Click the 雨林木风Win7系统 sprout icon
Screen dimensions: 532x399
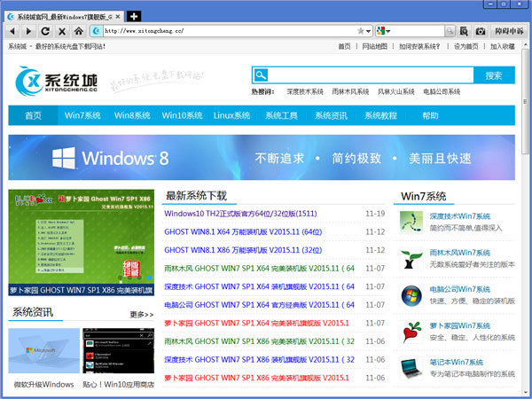click(x=411, y=259)
